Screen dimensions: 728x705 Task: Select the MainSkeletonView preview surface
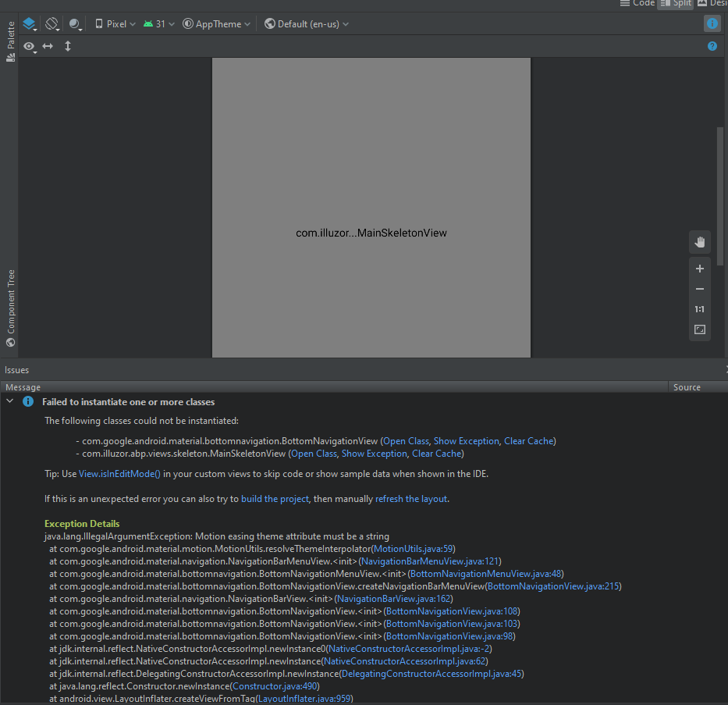point(371,208)
